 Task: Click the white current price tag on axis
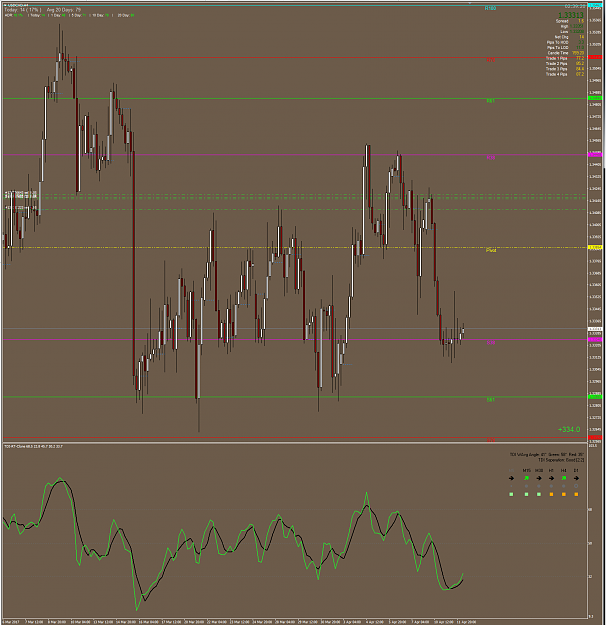tap(595, 329)
